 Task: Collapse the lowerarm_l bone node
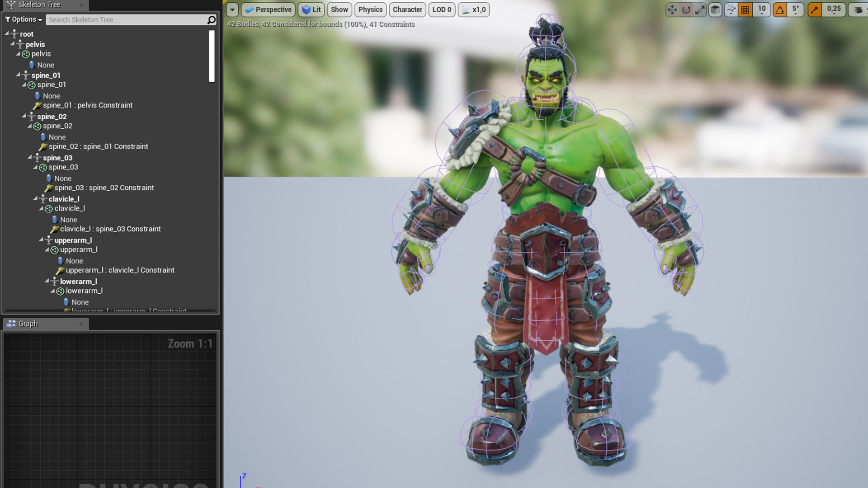point(47,281)
